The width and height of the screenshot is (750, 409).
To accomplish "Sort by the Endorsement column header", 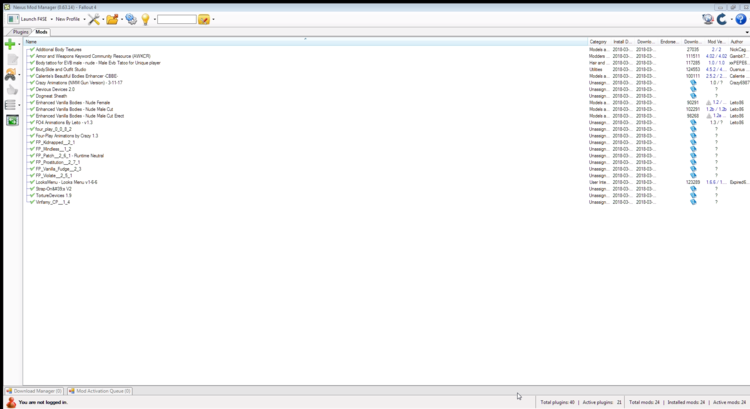I will [670, 42].
